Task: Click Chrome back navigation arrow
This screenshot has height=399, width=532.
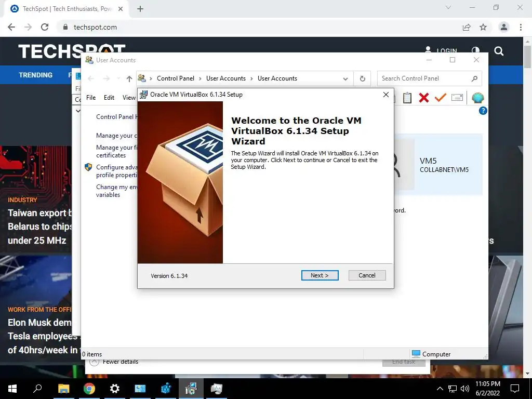Action: pyautogui.click(x=11, y=27)
